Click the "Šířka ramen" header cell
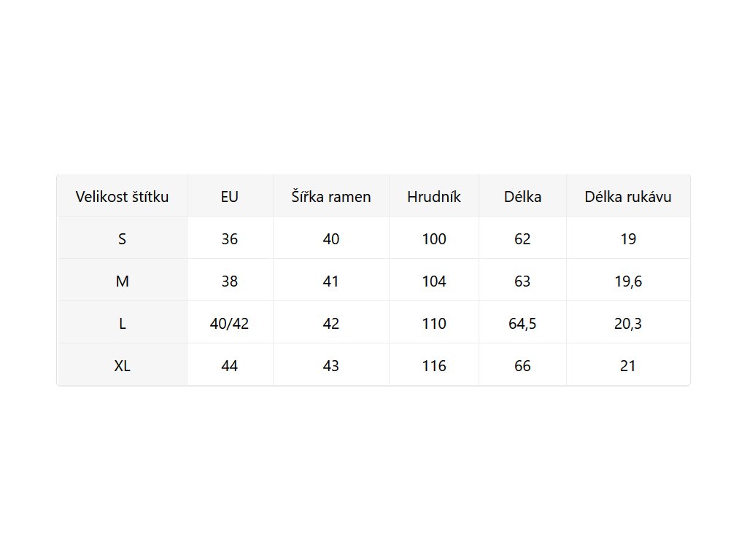 331,196
